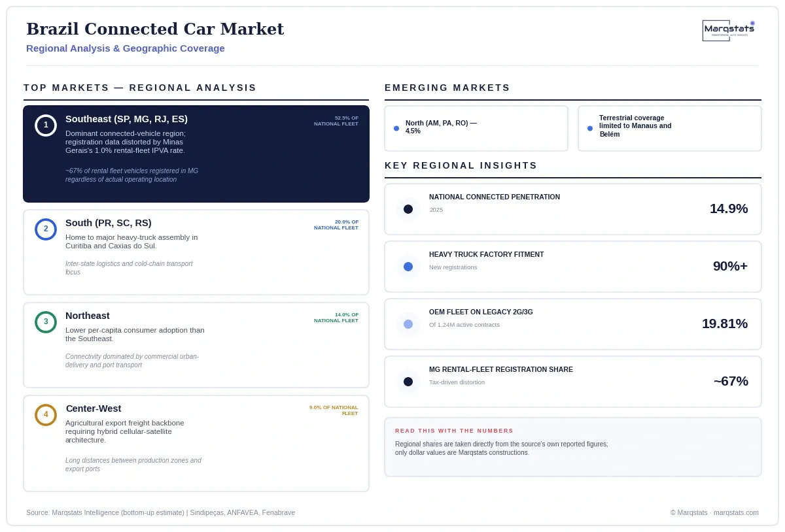Click the Marqstats logo

(x=729, y=30)
